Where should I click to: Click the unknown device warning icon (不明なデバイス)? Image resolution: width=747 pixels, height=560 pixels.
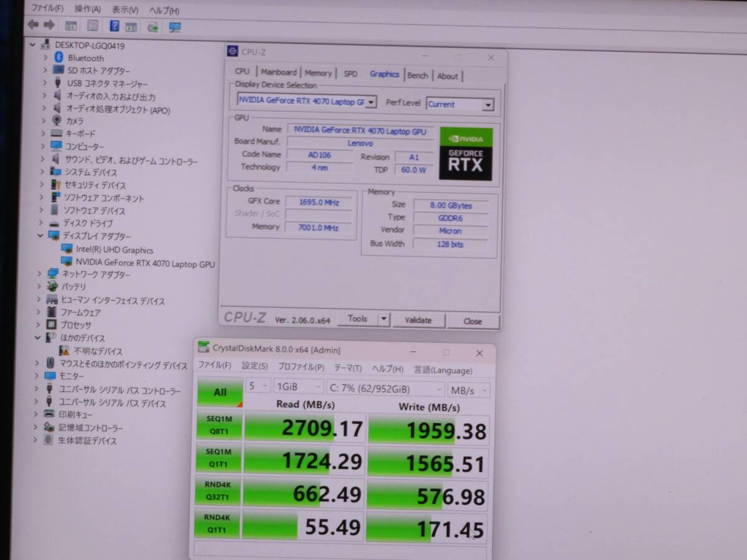click(64, 351)
